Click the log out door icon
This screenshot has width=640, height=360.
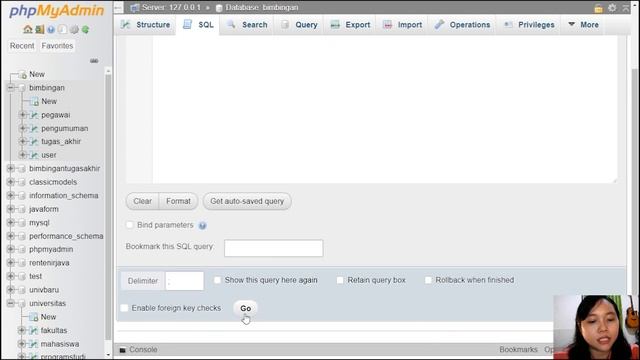click(x=40, y=29)
